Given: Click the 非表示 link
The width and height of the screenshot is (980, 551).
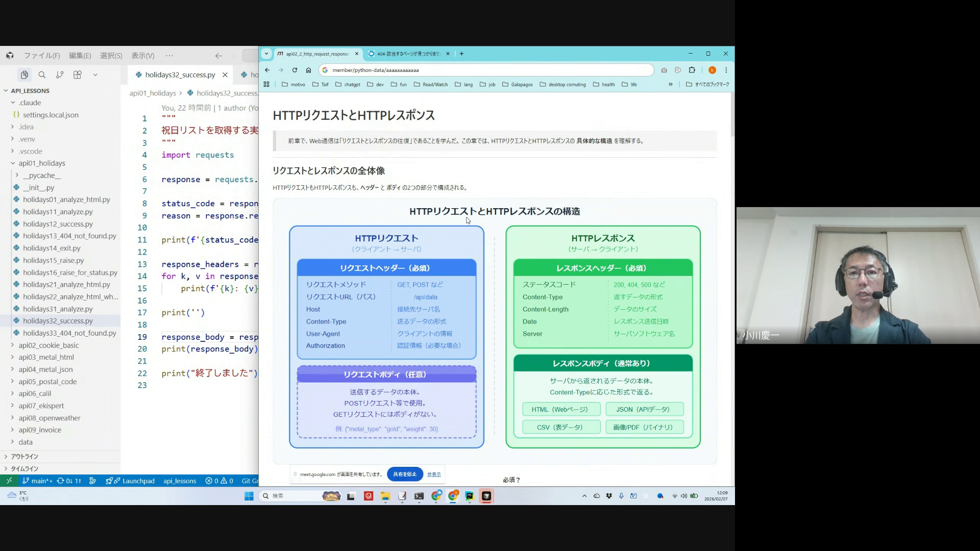Looking at the screenshot, I should (x=434, y=474).
